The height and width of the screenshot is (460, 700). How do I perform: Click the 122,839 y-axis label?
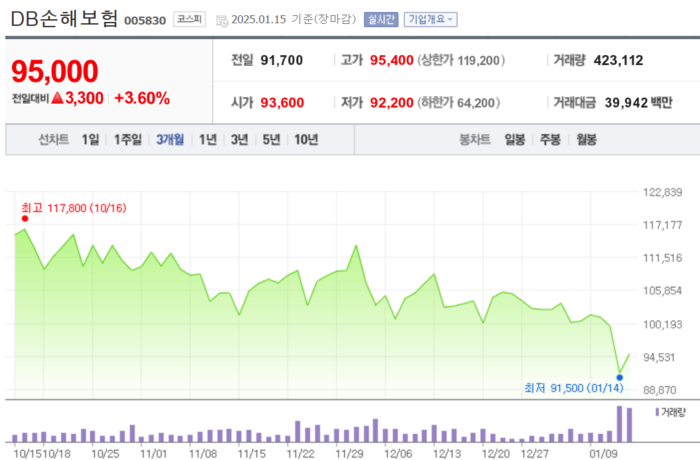[x=662, y=192]
